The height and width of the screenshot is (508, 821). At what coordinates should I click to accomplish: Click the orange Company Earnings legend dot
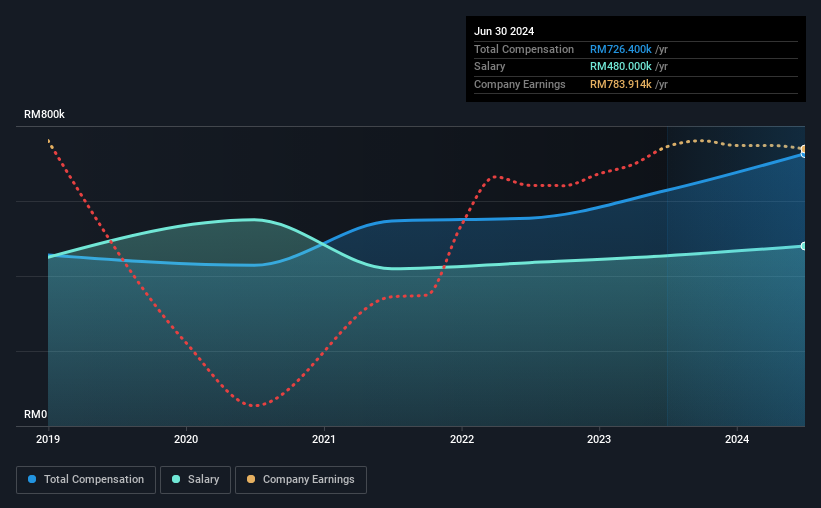pyautogui.click(x=251, y=479)
